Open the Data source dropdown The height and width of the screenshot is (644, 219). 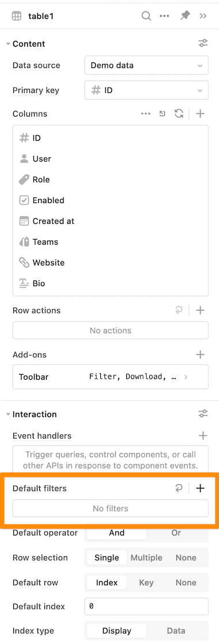click(x=146, y=65)
